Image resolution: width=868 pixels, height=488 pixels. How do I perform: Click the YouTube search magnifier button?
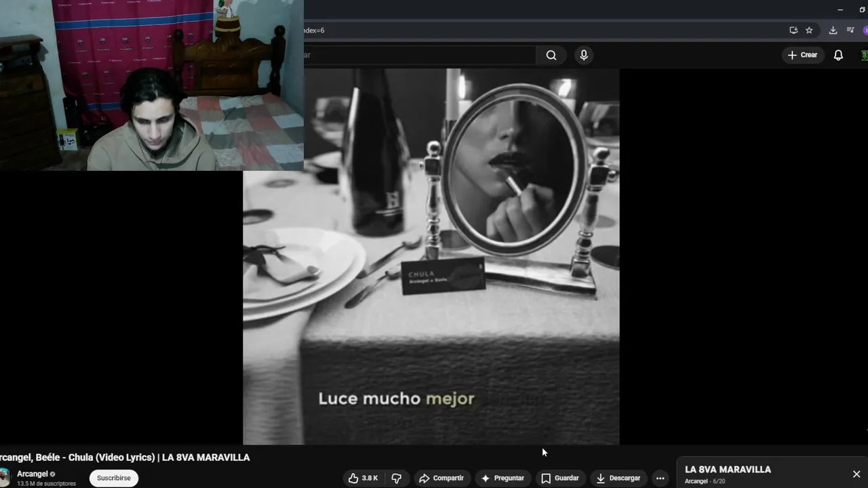[x=551, y=56]
